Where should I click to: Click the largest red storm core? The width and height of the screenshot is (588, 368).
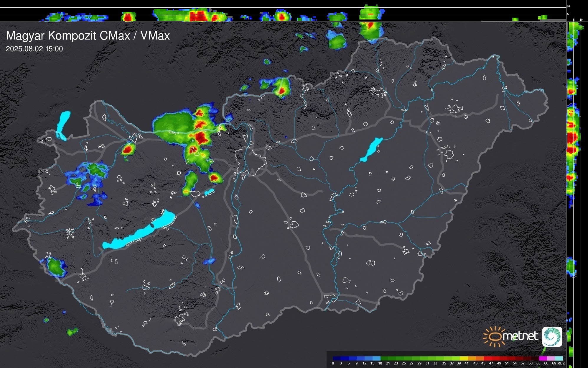point(201,137)
